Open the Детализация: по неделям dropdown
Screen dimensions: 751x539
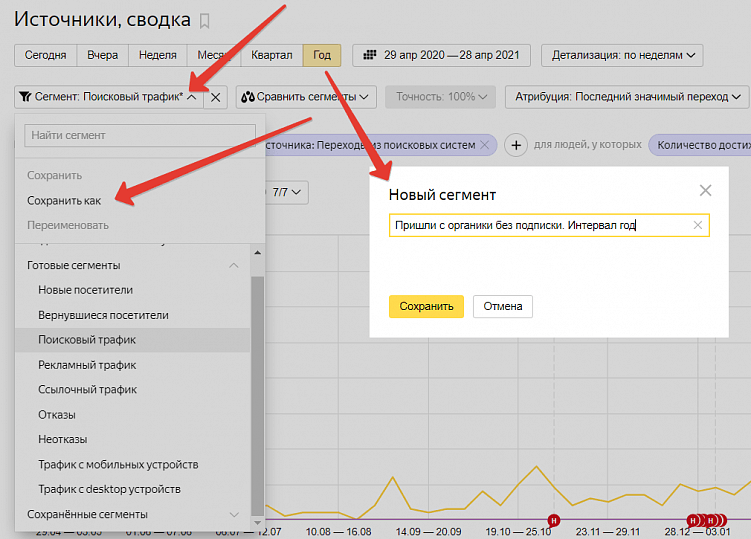coord(622,55)
